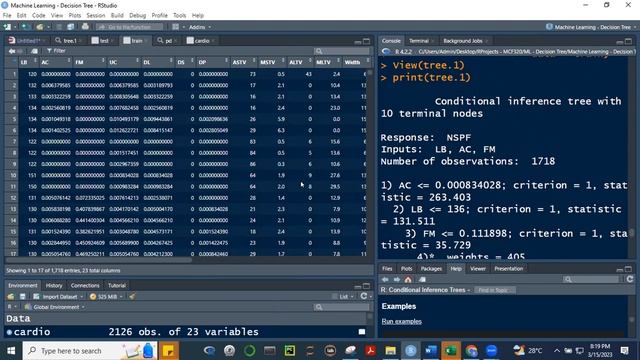View cardio data with table icon
640x360 pixels.
[x=362, y=332]
